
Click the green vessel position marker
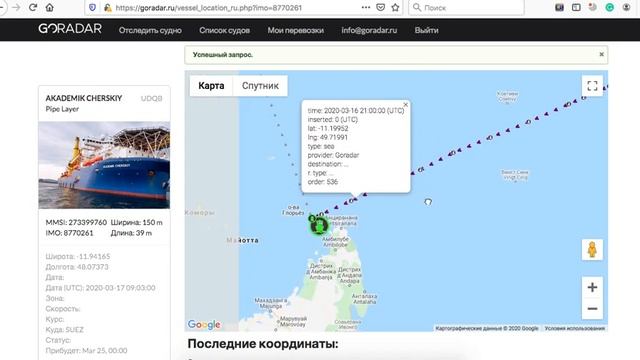click(319, 225)
